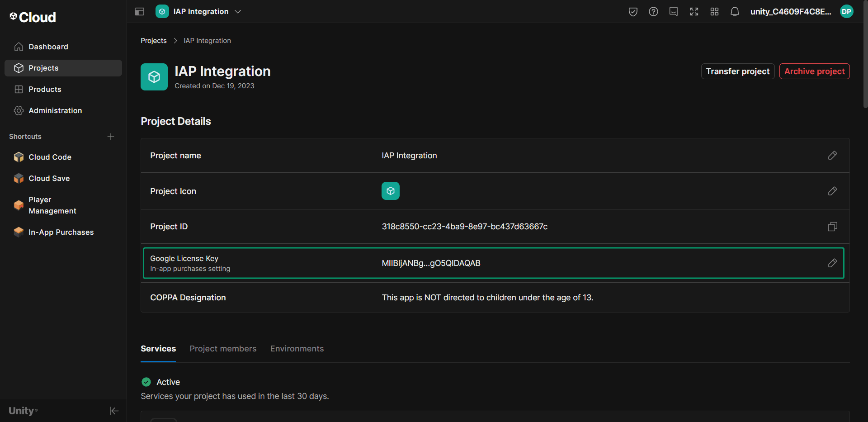Open the In-App Purchases shortcut

click(x=61, y=232)
